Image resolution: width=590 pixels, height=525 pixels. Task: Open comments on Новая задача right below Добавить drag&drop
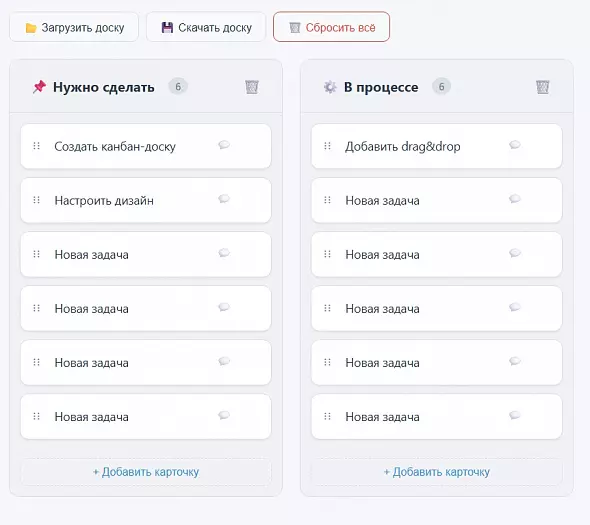pyautogui.click(x=515, y=199)
